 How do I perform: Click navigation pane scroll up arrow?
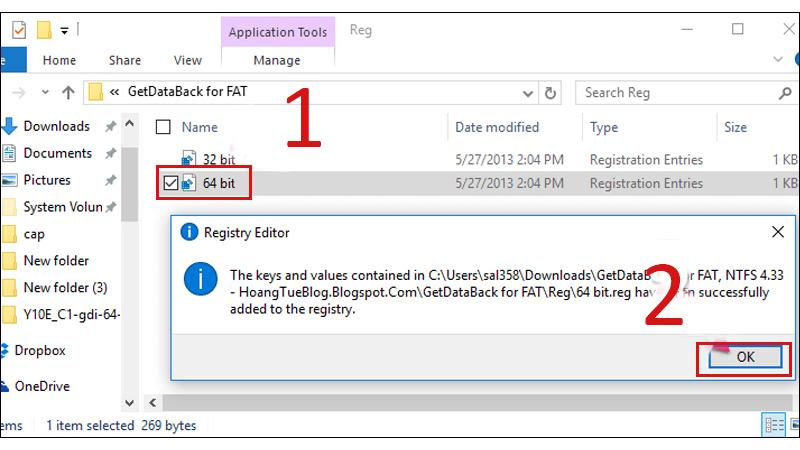(x=130, y=124)
